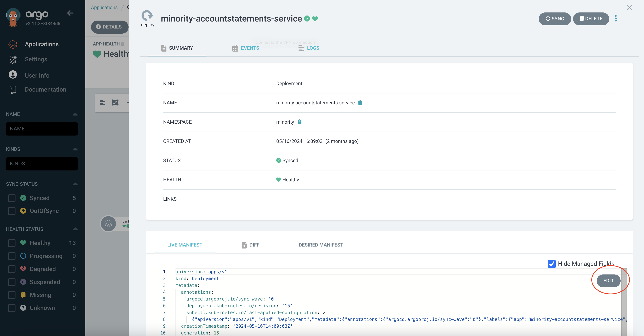Open the Settings gear in the sidebar
This screenshot has height=336, width=644.
[x=13, y=59]
